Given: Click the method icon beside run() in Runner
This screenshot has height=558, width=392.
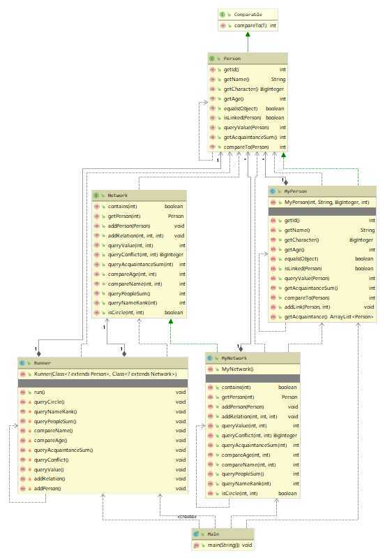Looking at the screenshot, I should [23, 392].
